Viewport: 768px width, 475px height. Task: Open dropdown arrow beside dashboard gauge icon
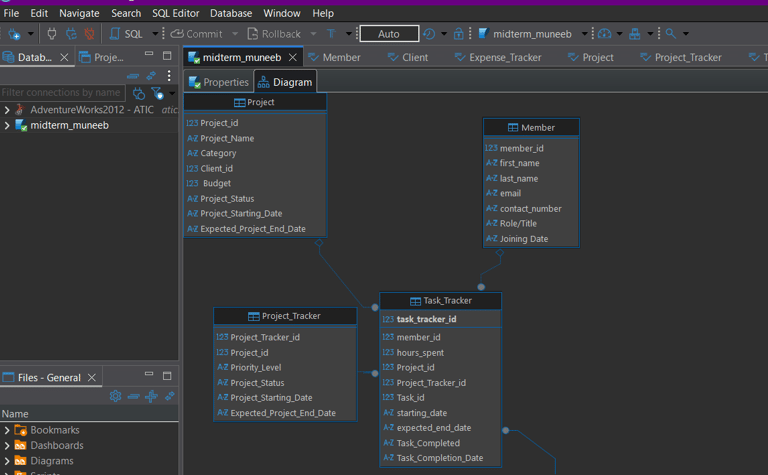coord(620,34)
